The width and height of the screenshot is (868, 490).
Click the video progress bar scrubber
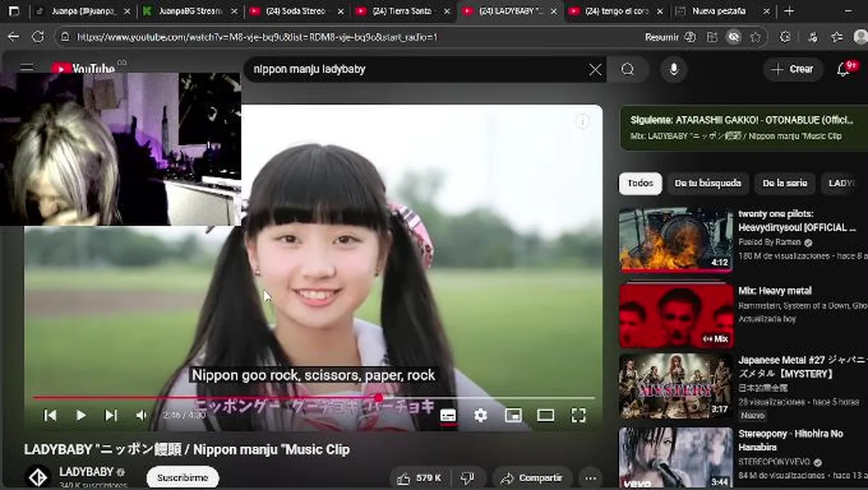tap(378, 397)
